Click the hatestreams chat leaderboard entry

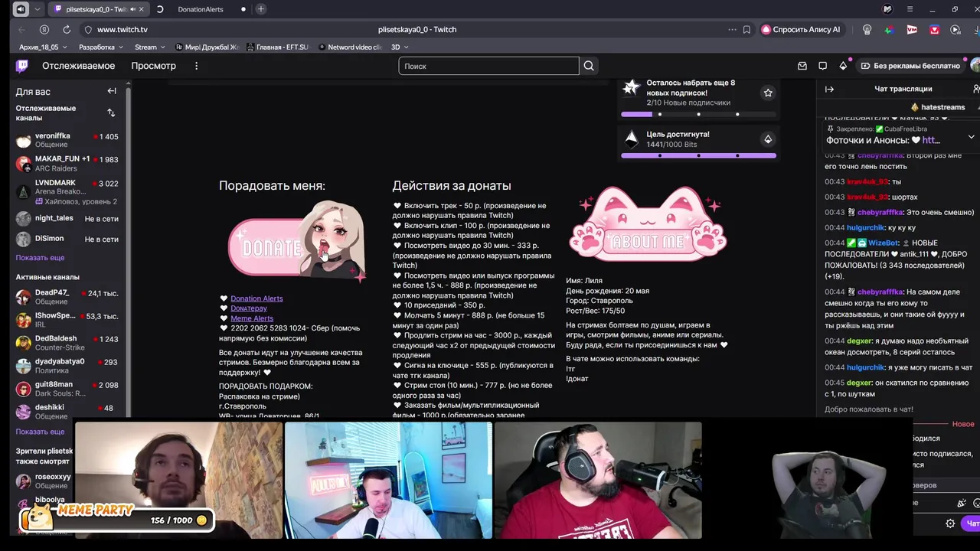tap(939, 107)
